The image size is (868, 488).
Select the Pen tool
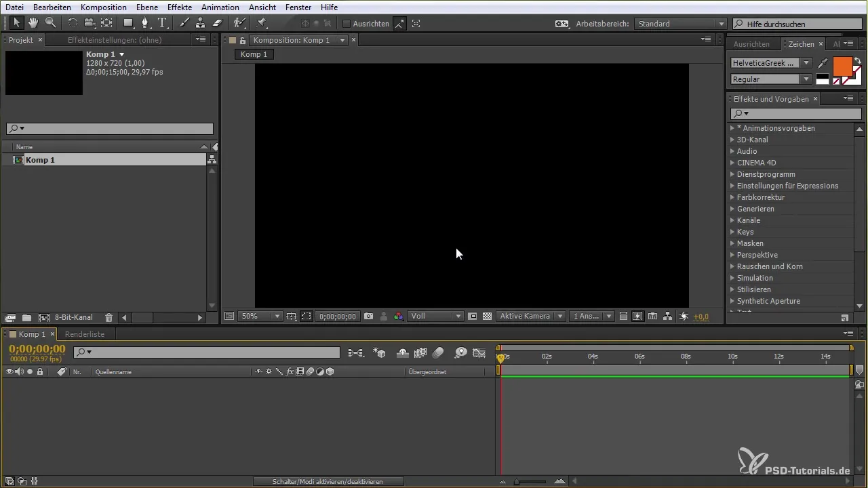145,23
